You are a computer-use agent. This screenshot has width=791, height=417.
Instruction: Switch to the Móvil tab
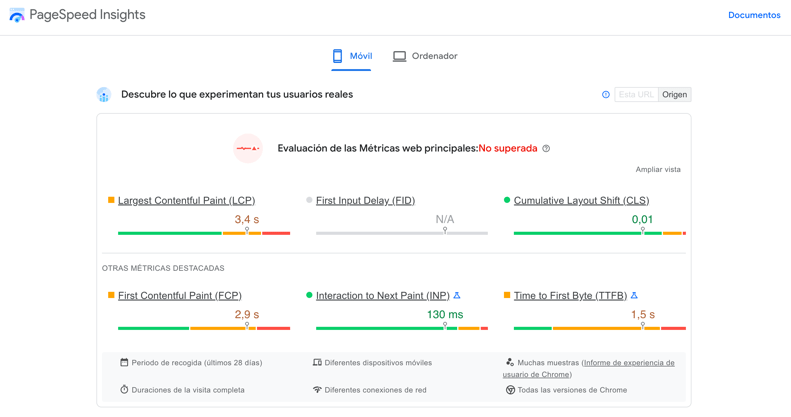[x=352, y=56]
